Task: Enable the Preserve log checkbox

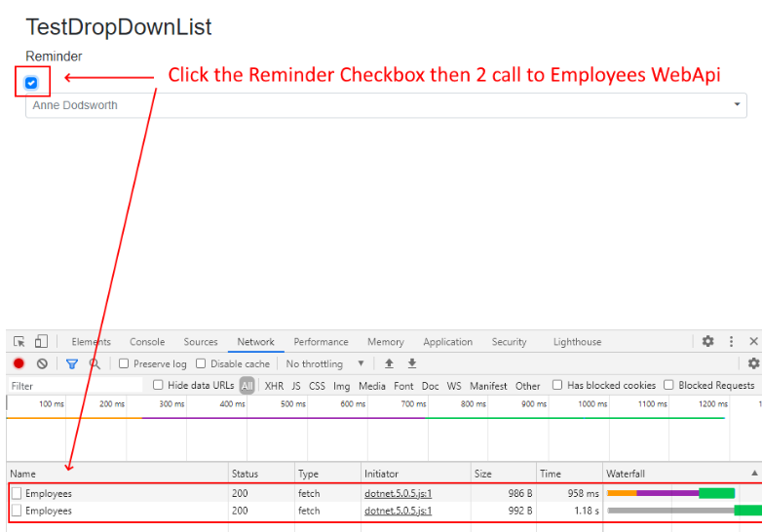Action: [x=124, y=363]
